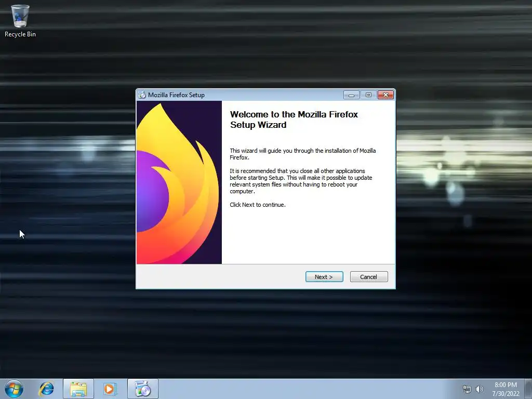Screen dimensions: 532x399
Task: Click the network status tray icon
Action: pyautogui.click(x=467, y=389)
